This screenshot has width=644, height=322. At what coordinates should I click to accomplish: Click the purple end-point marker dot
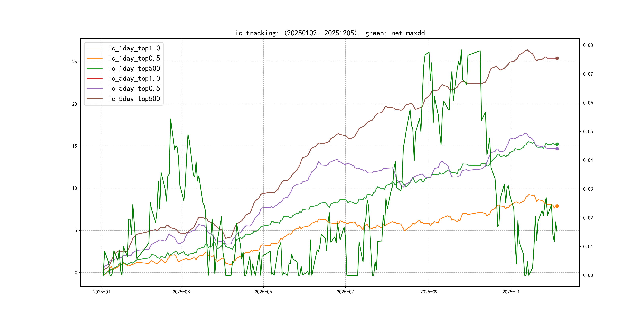pos(557,149)
